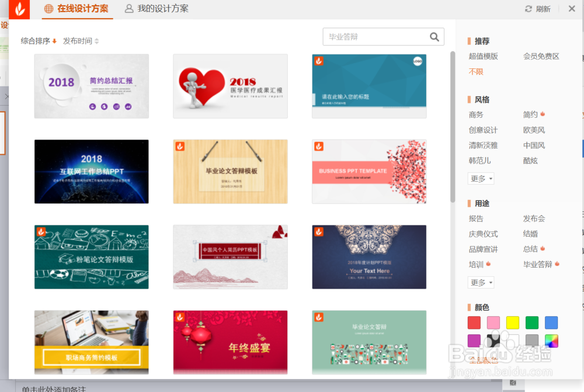Filter by 庆典仪式 usage
Image resolution: width=584 pixels, height=392 pixels.
click(483, 234)
